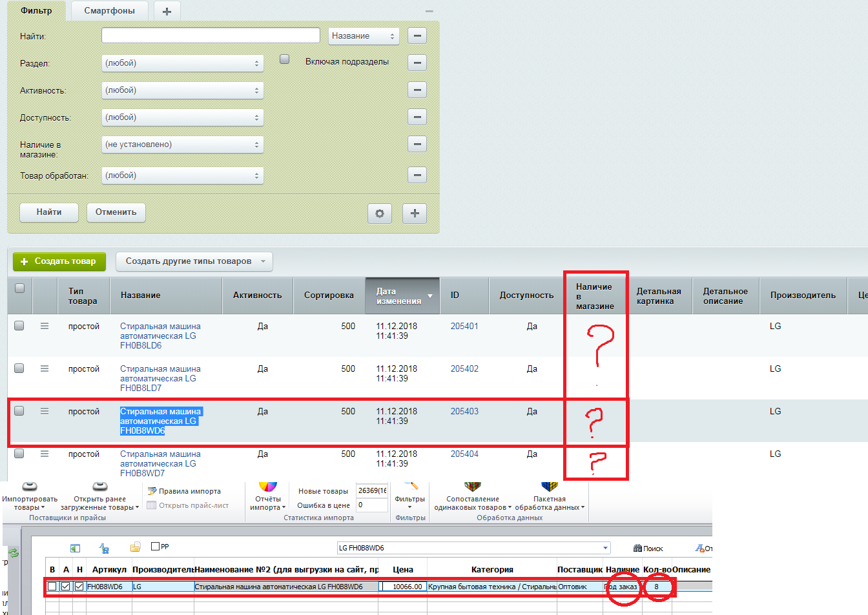
Task: Open Пакетная обработка данных cube icon
Action: coord(550,487)
